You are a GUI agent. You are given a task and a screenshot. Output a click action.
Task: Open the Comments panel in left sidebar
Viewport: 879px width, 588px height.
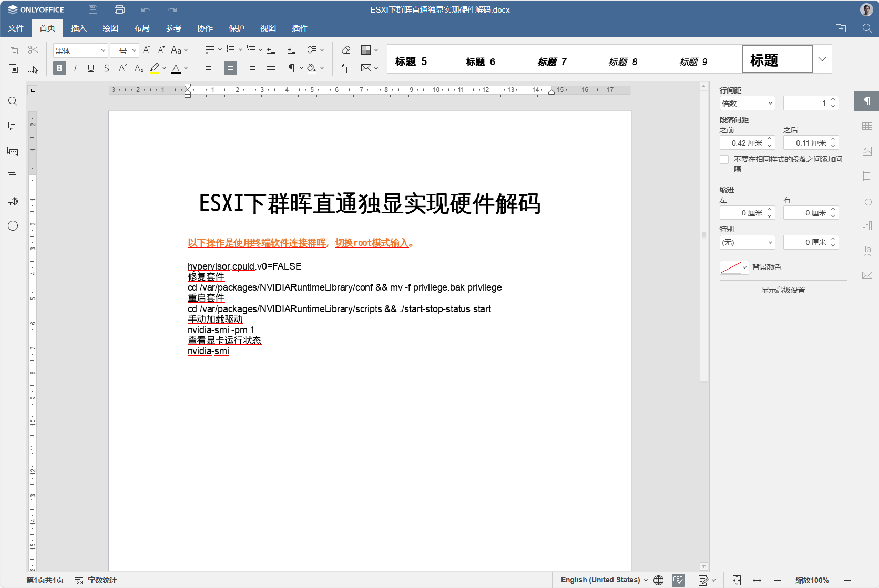coord(13,126)
